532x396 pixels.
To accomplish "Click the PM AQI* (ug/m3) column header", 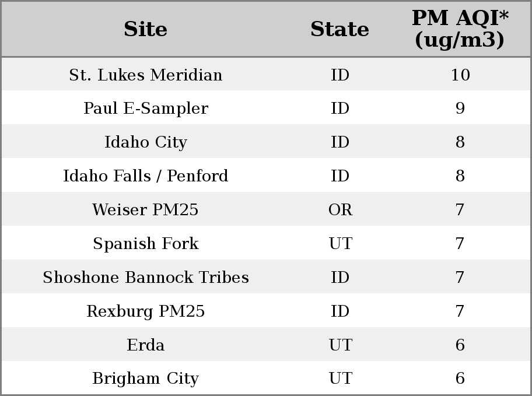I will pos(460,29).
